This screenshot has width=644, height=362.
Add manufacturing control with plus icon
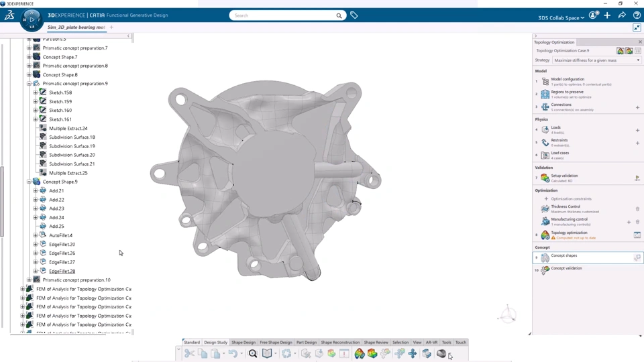coord(629,222)
